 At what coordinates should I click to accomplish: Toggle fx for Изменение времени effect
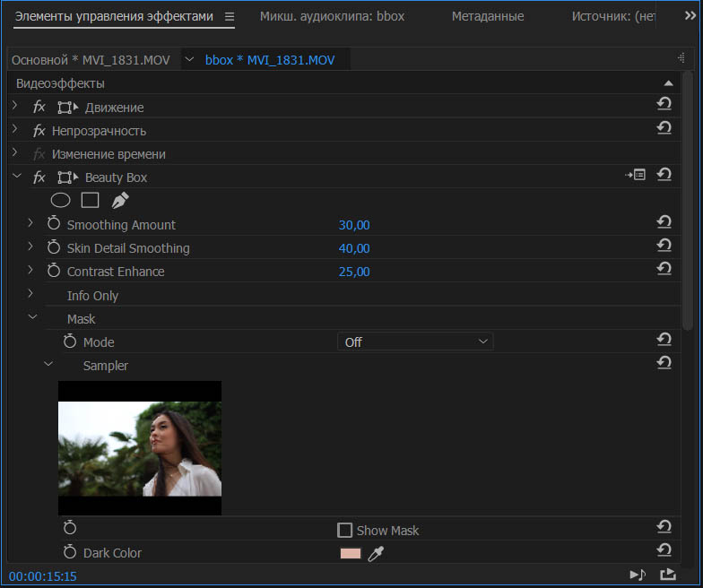coord(39,154)
